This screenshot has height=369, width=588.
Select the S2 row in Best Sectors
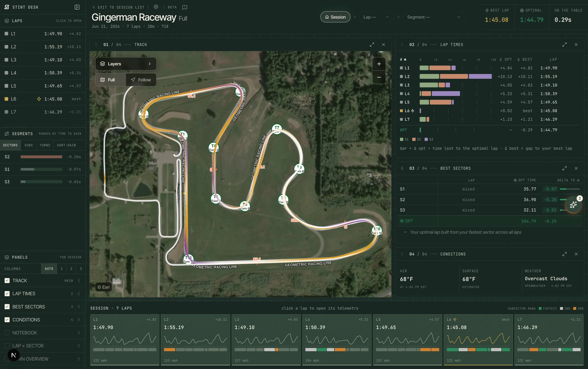490,200
